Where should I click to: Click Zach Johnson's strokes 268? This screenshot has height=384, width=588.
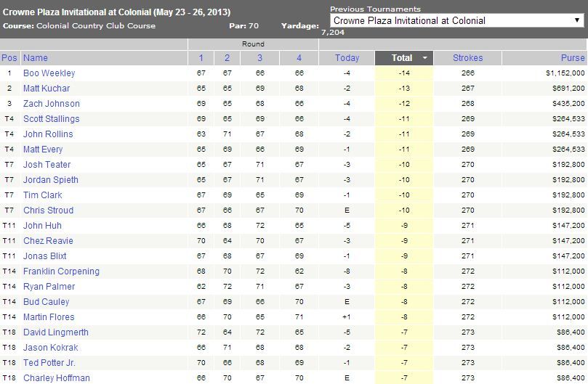(x=467, y=103)
